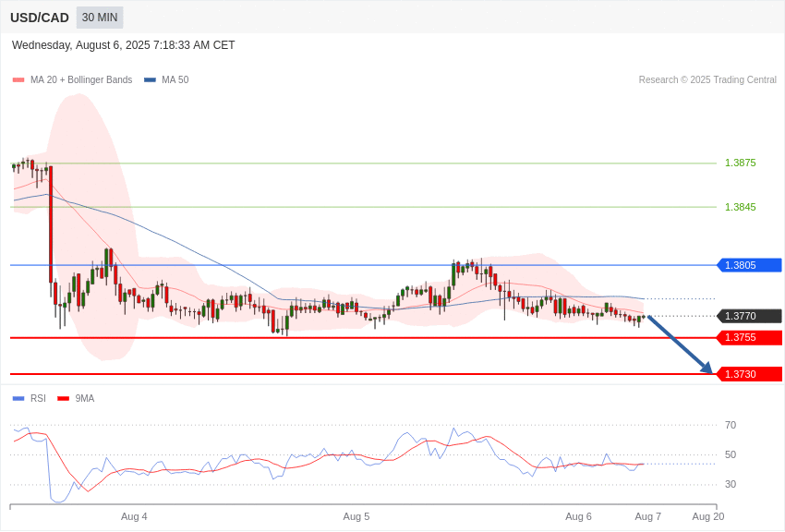Click the Aug 4 date axis label

(134, 516)
